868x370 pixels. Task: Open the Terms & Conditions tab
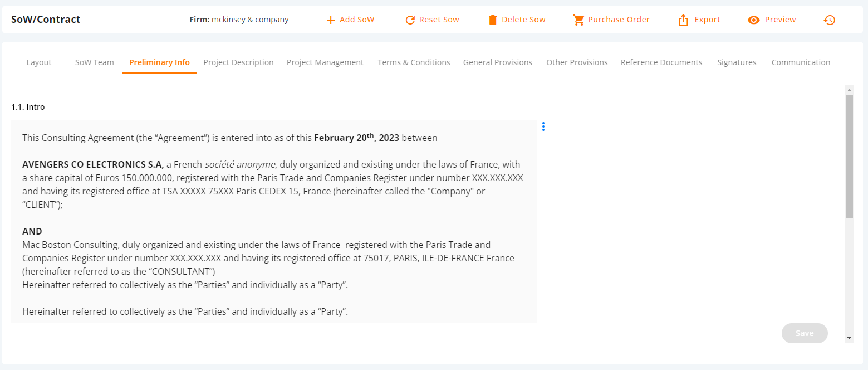tap(414, 62)
